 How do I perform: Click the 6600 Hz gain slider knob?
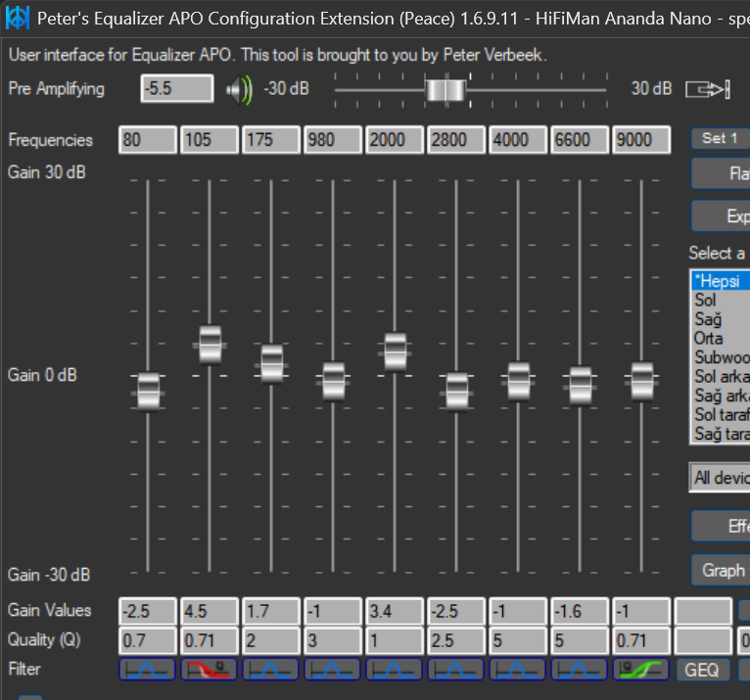581,386
